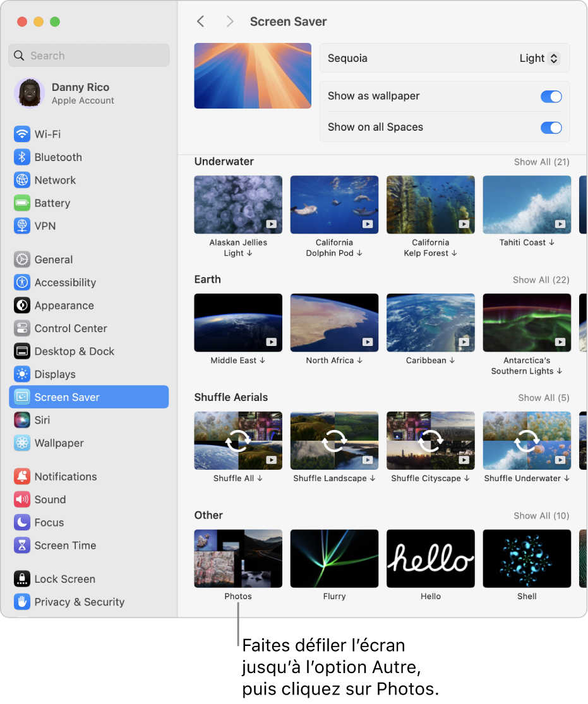Select Caribbean Earth thumbnail
Image resolution: width=588 pixels, height=704 pixels.
[x=430, y=323]
